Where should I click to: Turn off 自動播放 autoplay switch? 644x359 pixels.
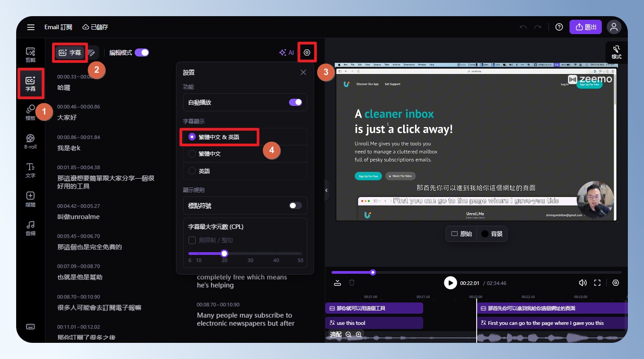point(295,102)
